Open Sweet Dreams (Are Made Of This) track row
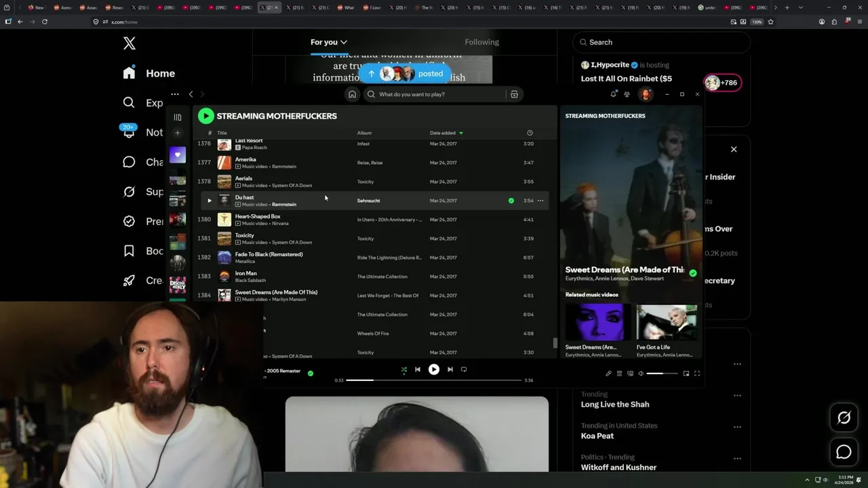Screen dimensions: 868x488 point(375,296)
